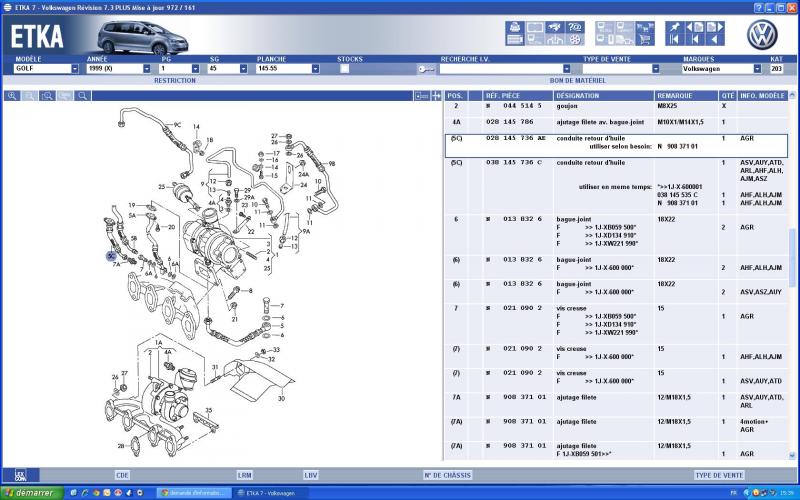Click part reference 038 145 535 C
Viewport: 800px width, 500px height.
tap(678, 195)
